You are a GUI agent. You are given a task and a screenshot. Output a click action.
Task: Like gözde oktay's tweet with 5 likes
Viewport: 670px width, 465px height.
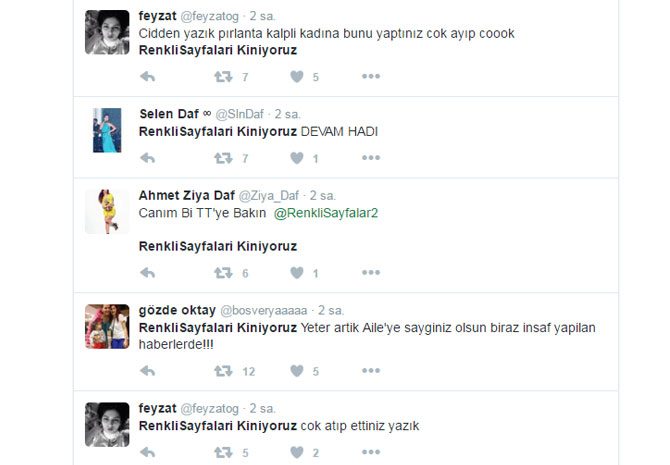coord(297,371)
